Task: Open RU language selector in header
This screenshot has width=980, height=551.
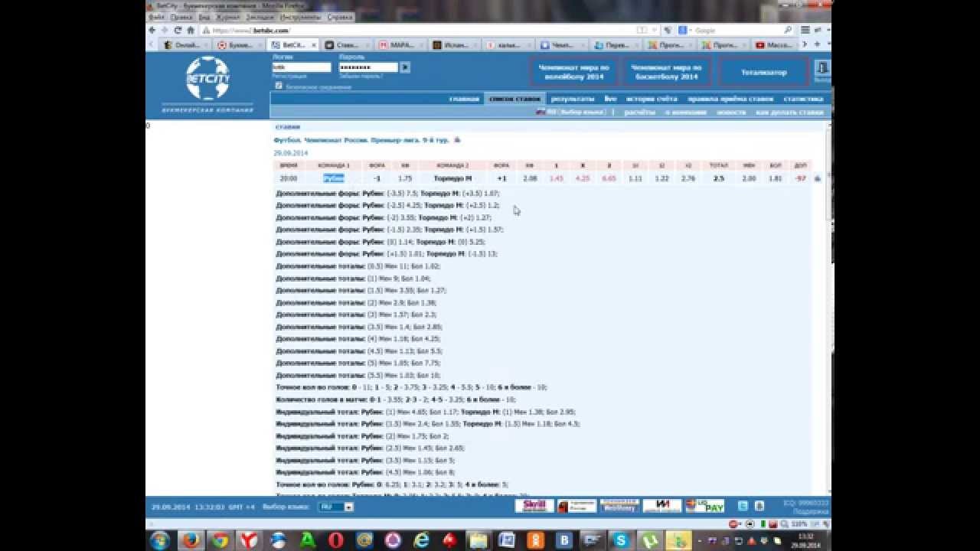Action: coord(570,112)
